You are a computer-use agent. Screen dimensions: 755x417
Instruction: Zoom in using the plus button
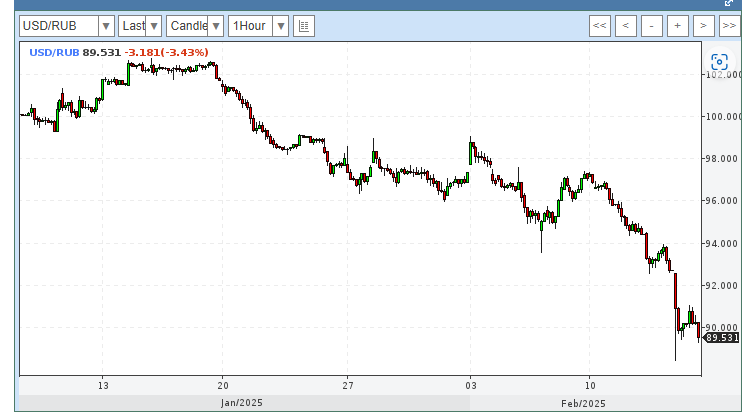(677, 26)
